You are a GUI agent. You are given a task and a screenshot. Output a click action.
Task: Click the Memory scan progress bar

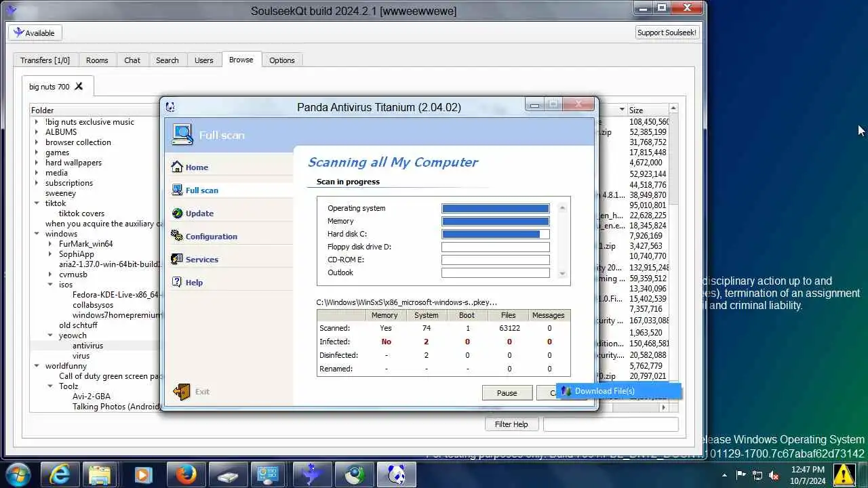coord(496,222)
